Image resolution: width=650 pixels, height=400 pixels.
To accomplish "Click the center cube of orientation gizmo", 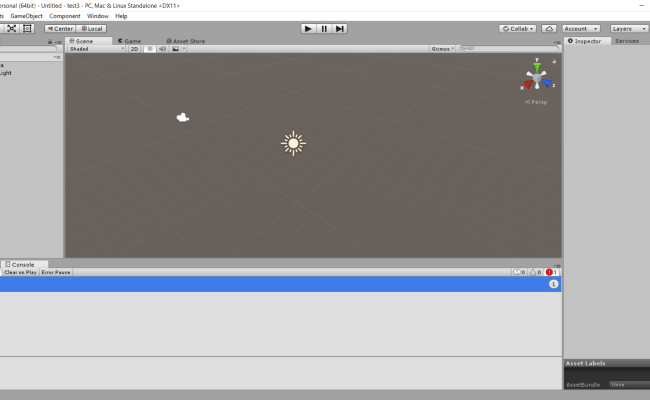I will [537, 78].
